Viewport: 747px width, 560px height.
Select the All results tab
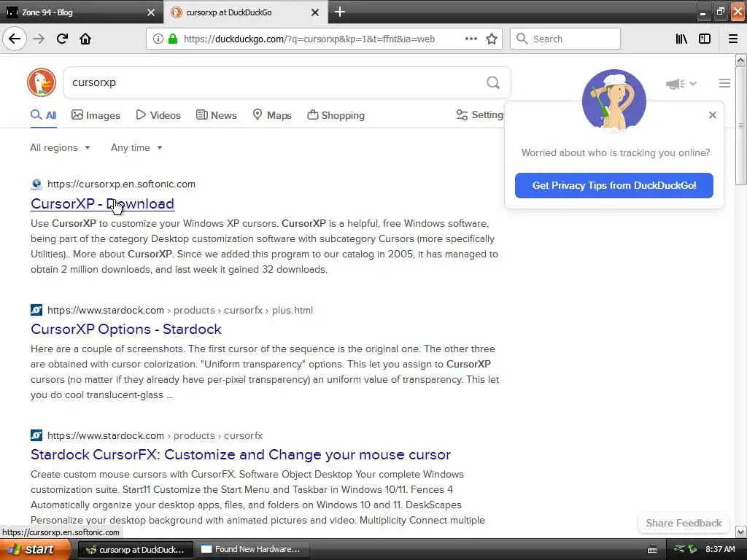(x=43, y=115)
